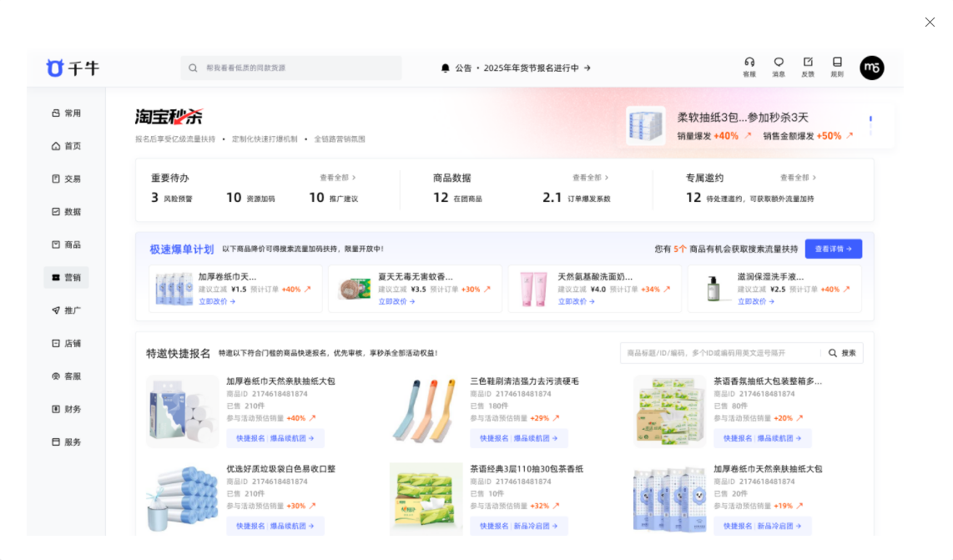Open 店铺 in the left sidebar
Viewport: 953px width, 560px height.
66,344
